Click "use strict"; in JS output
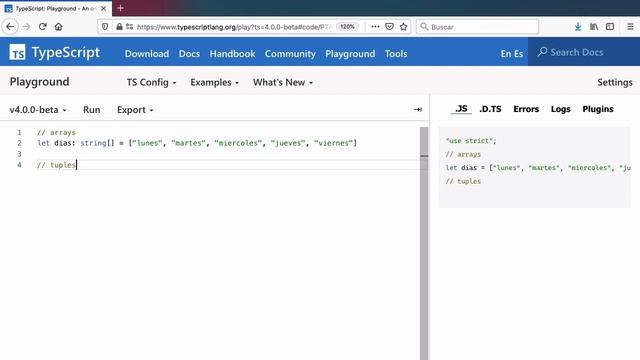This screenshot has height=360, width=640. tap(471, 141)
